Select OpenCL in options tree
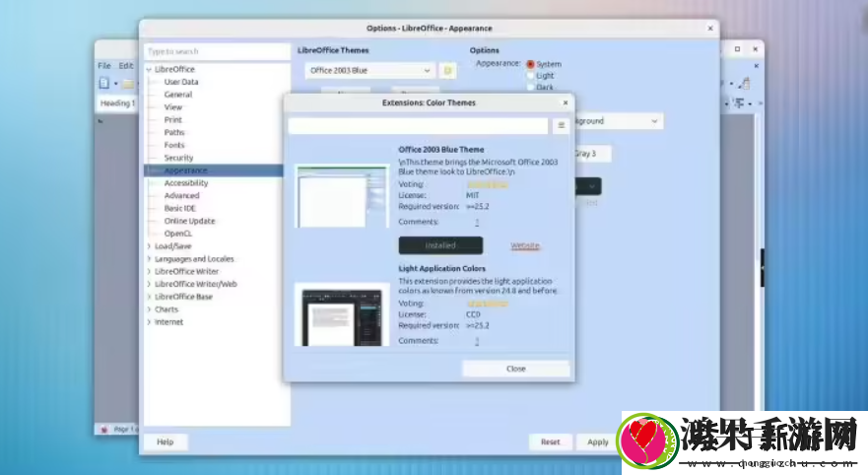 pyautogui.click(x=177, y=234)
